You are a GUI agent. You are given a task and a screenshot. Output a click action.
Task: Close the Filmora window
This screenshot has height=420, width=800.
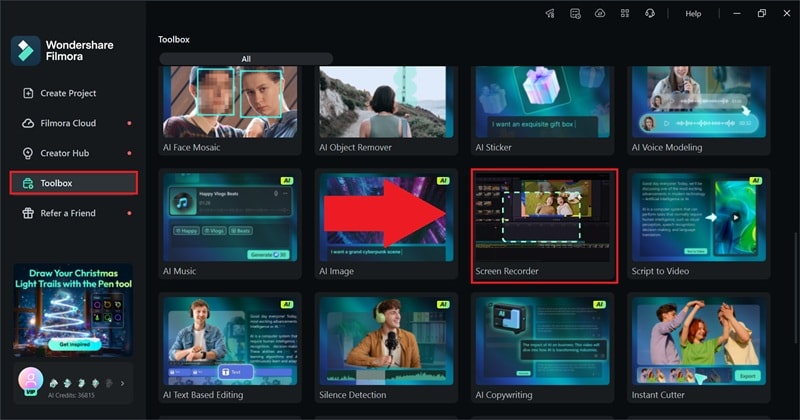coord(787,14)
